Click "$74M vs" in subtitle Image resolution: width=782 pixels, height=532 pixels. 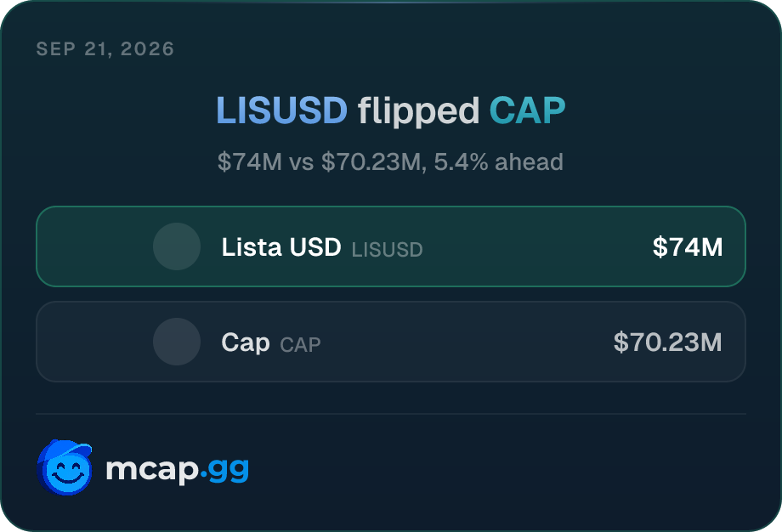[x=266, y=162]
